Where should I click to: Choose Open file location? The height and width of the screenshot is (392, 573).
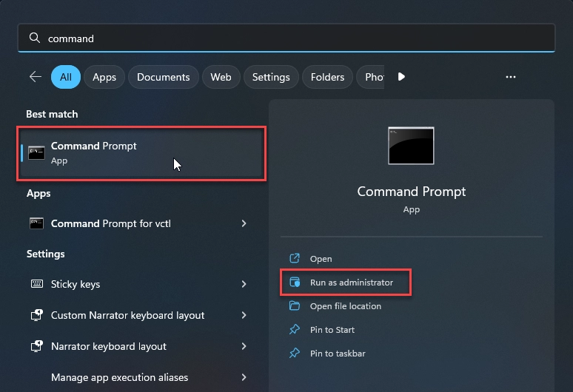point(346,306)
